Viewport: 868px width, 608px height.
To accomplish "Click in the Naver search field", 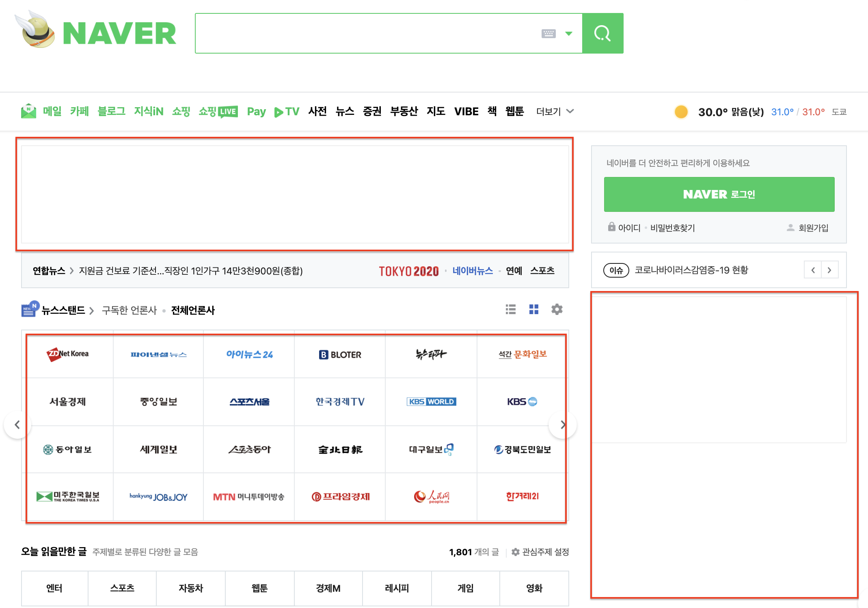I will pos(365,33).
